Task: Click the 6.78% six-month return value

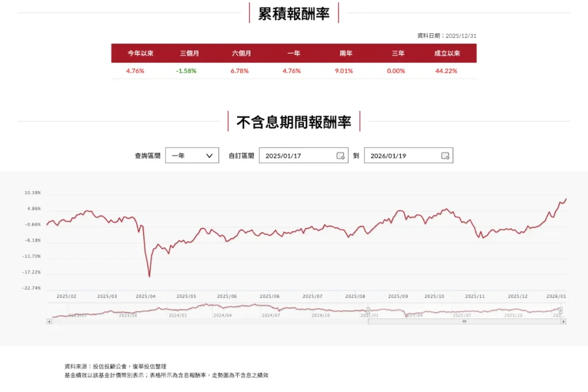Action: pos(239,71)
